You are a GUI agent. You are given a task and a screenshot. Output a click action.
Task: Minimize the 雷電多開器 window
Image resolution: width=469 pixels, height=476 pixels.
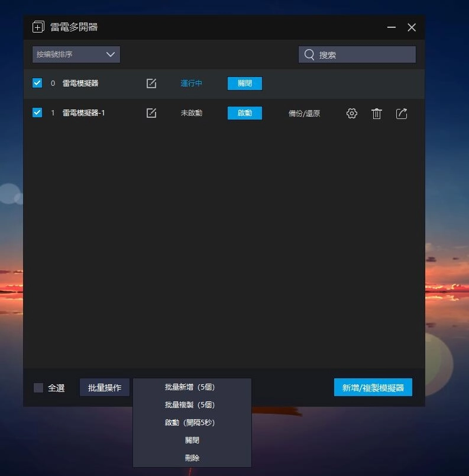[392, 27]
